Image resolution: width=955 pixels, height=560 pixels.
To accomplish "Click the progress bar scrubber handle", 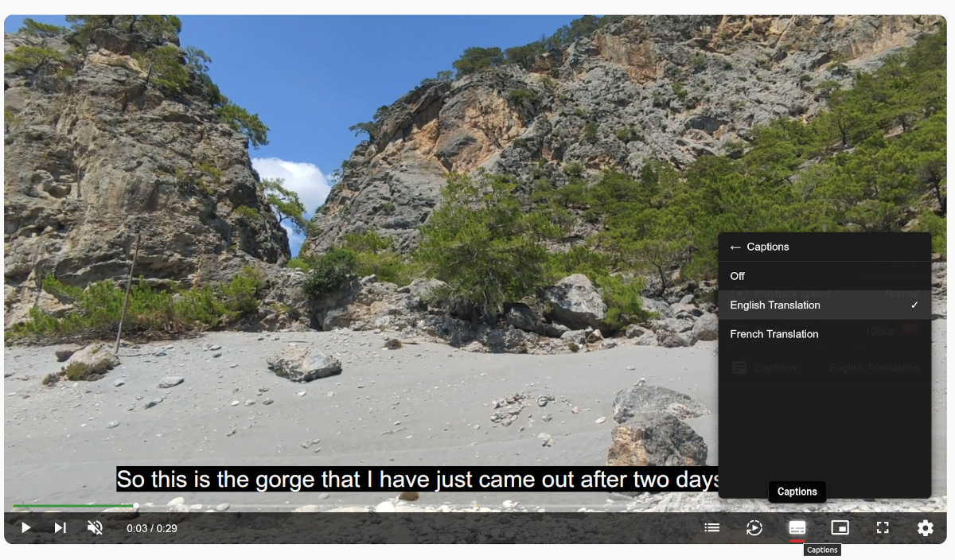I will coord(136,506).
